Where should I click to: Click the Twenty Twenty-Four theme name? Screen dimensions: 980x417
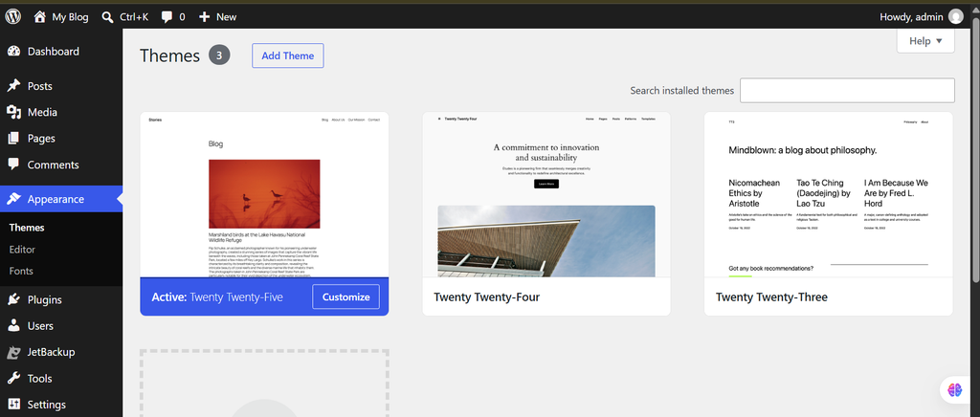click(x=486, y=297)
